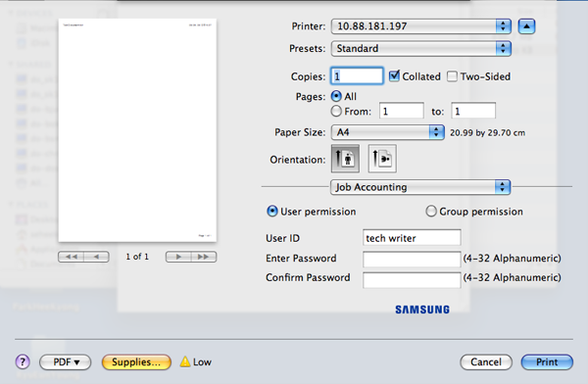Open the Printer dropdown
Screen dimensions: 588x384
tap(421, 26)
